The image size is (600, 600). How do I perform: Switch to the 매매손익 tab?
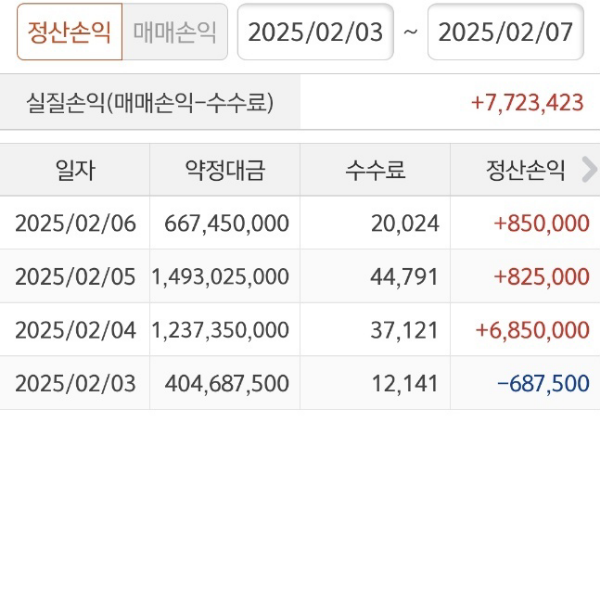(175, 32)
